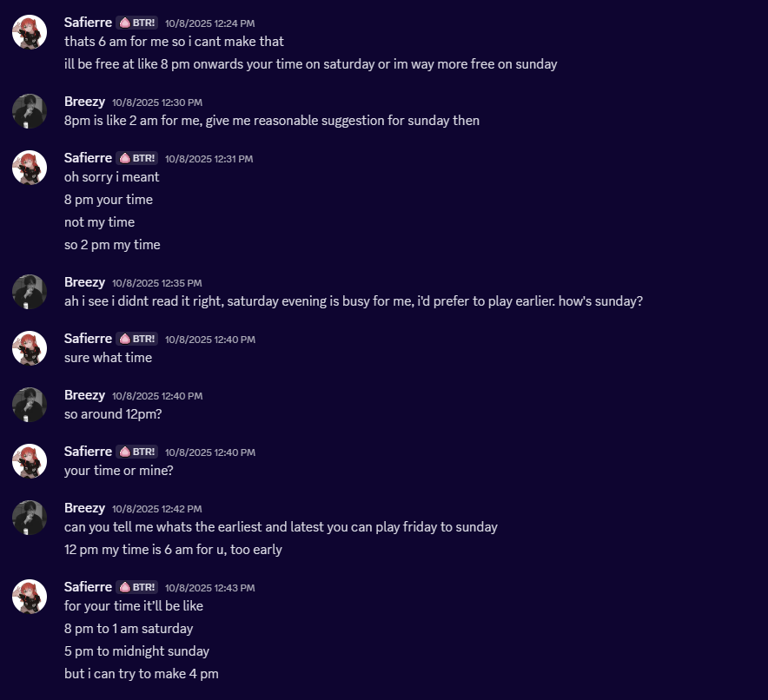Click the 10/8/2025 12:35 PM timestamp
768x700 pixels.
[156, 283]
